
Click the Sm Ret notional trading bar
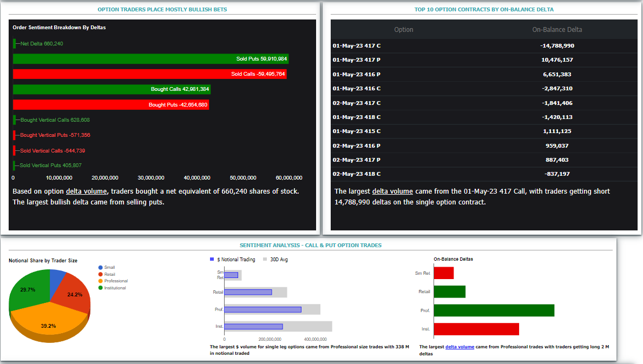[231, 275]
